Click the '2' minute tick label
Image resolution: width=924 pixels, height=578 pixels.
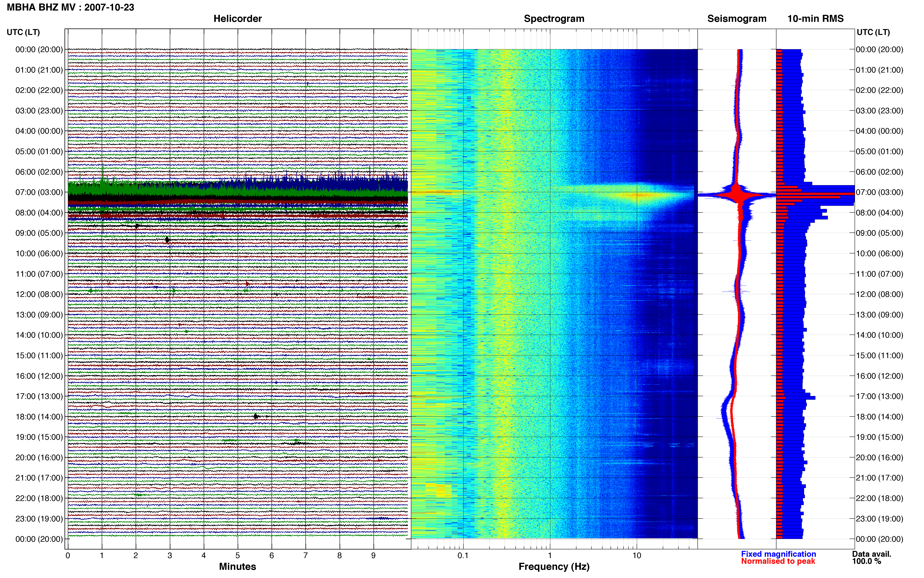tap(136, 555)
